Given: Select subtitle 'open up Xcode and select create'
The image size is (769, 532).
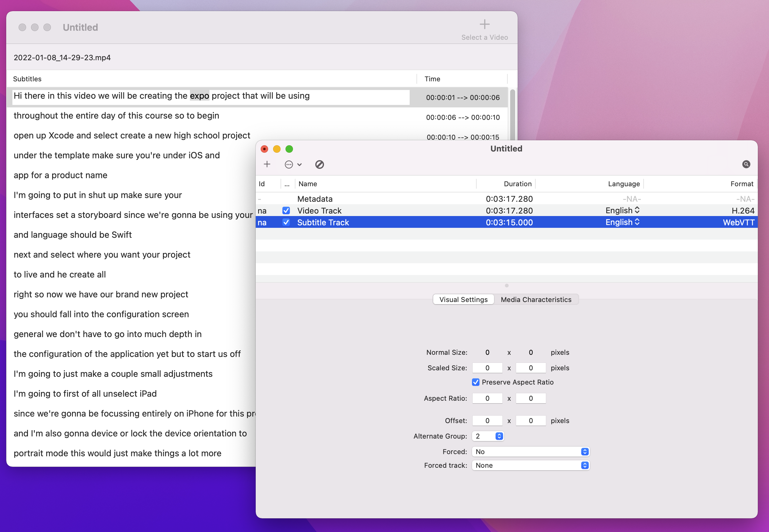Looking at the screenshot, I should pyautogui.click(x=132, y=135).
